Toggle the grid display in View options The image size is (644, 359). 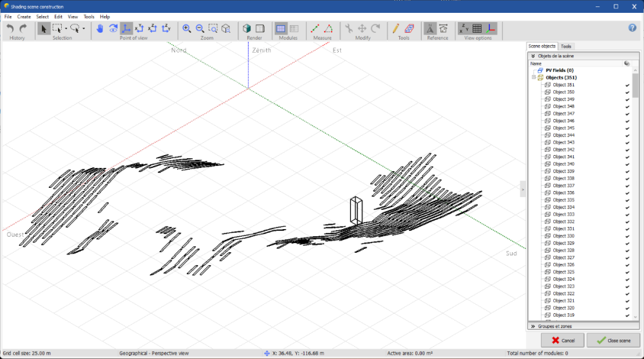pos(477,28)
